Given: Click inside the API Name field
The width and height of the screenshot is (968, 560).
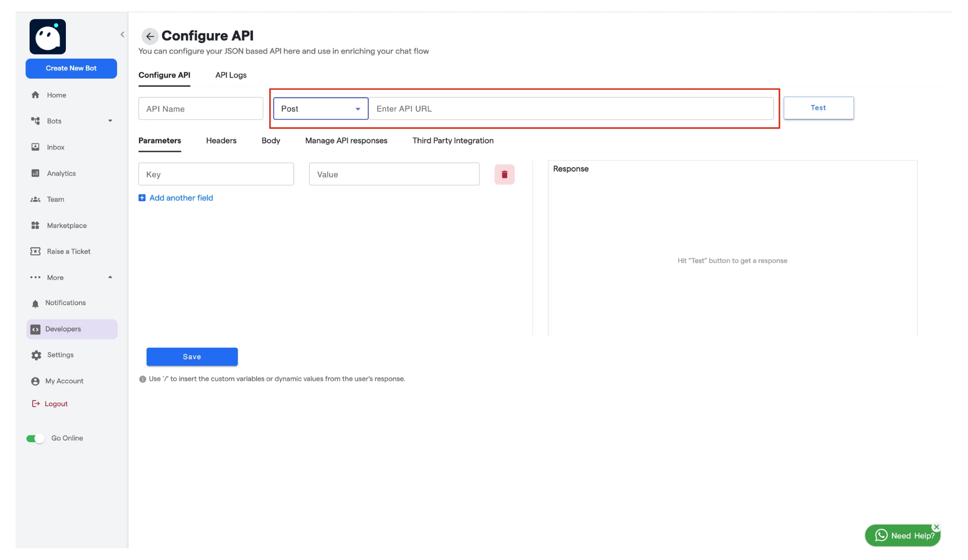Looking at the screenshot, I should pyautogui.click(x=200, y=108).
